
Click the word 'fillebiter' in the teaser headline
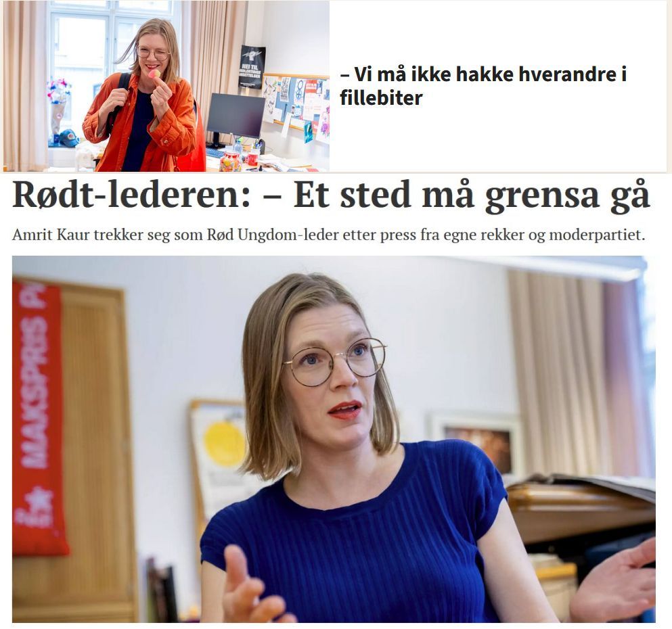(x=381, y=98)
